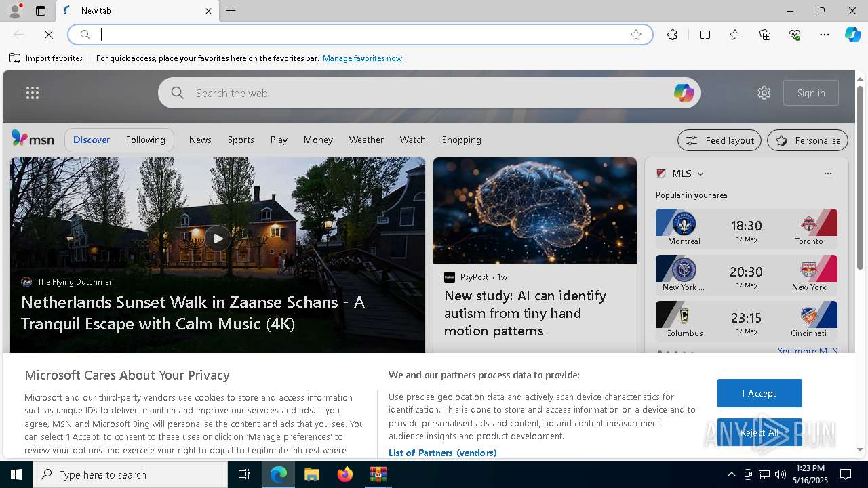Click the Reject All button
Image resolution: width=868 pixels, height=488 pixels.
click(x=759, y=432)
